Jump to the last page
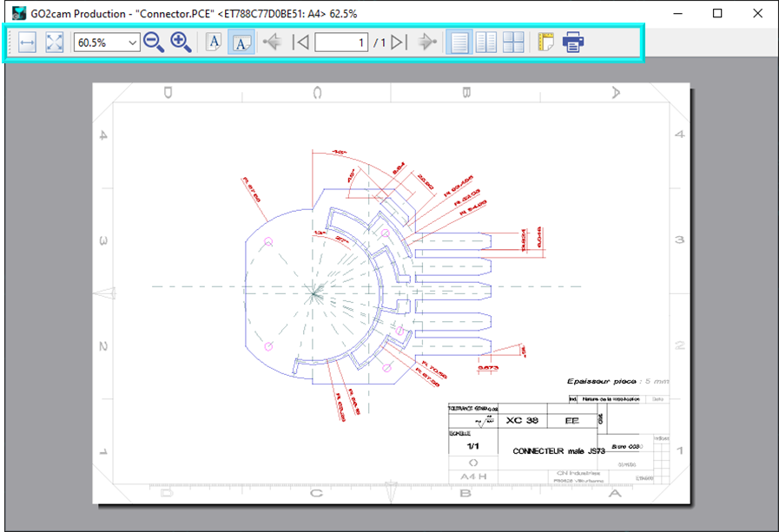The height and width of the screenshot is (532, 779). coord(399,43)
